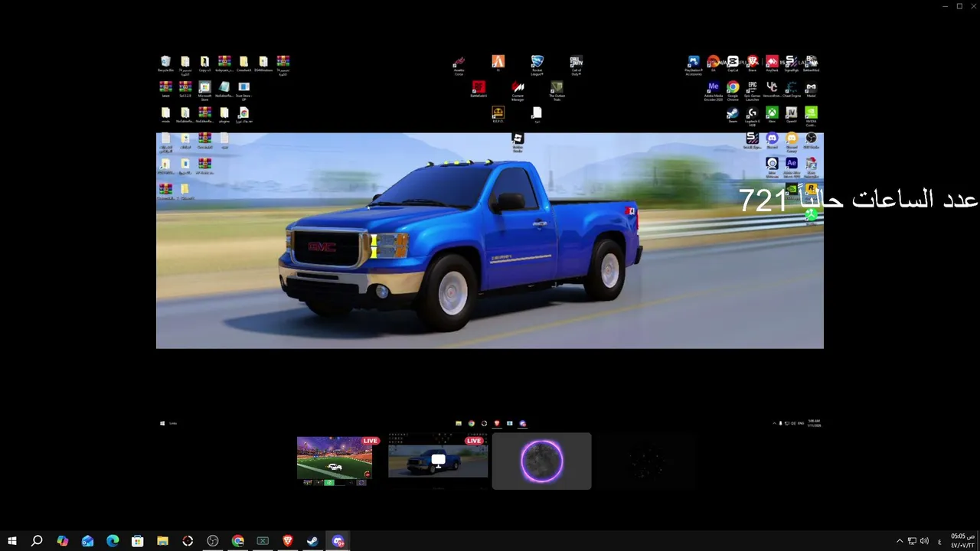The image size is (980, 551).
Task: Open the Crosshair X folder on desktop
Action: (x=243, y=64)
